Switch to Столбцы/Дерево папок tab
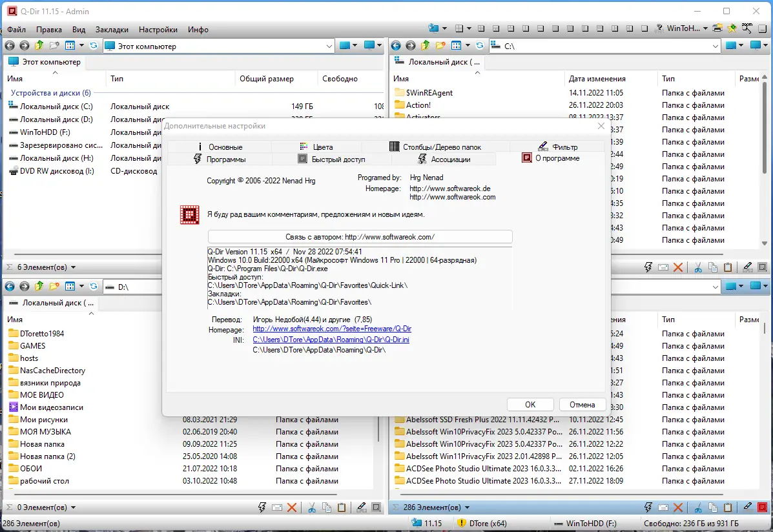This screenshot has width=773, height=532. pos(435,147)
